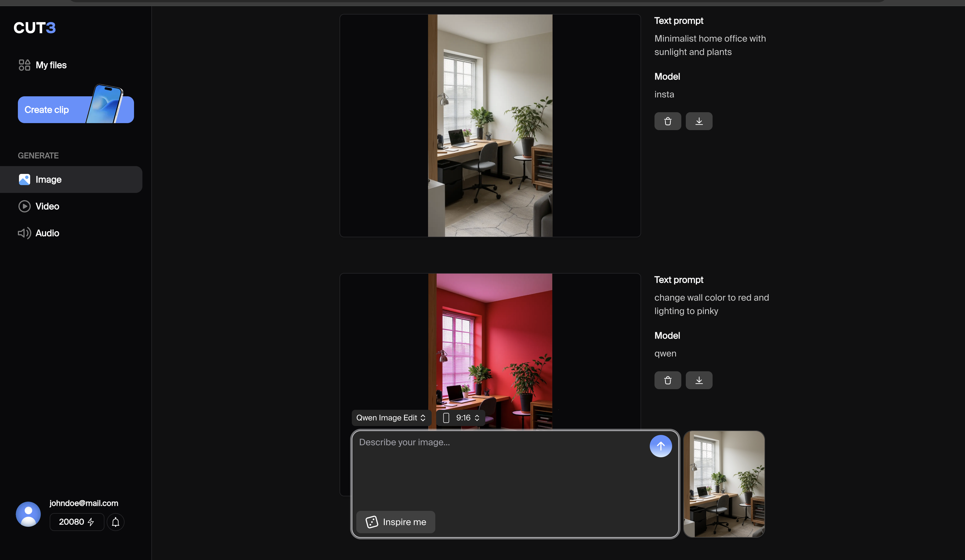This screenshot has height=560, width=965.
Task: Click the 'Describe your image' text field
Action: (x=498, y=459)
